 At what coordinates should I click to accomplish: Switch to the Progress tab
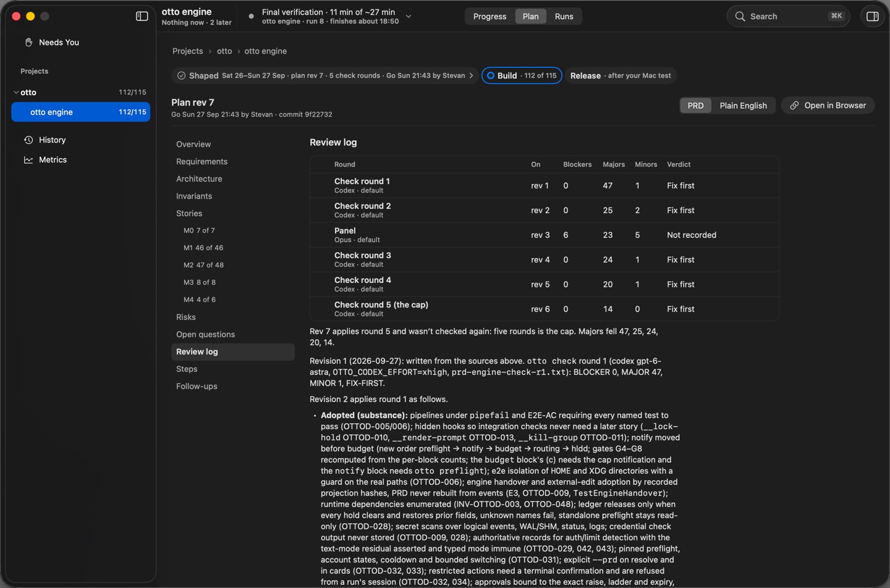coord(489,17)
